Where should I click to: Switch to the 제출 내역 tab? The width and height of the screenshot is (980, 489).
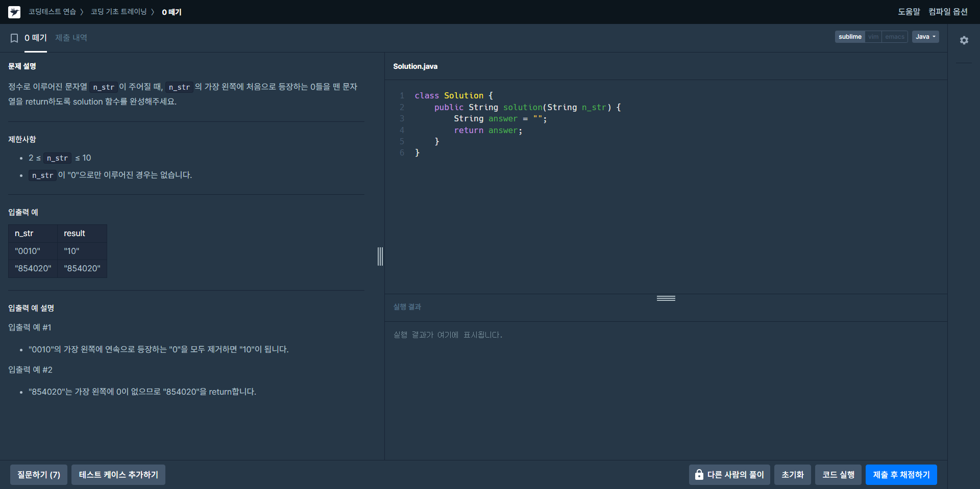[x=71, y=38]
